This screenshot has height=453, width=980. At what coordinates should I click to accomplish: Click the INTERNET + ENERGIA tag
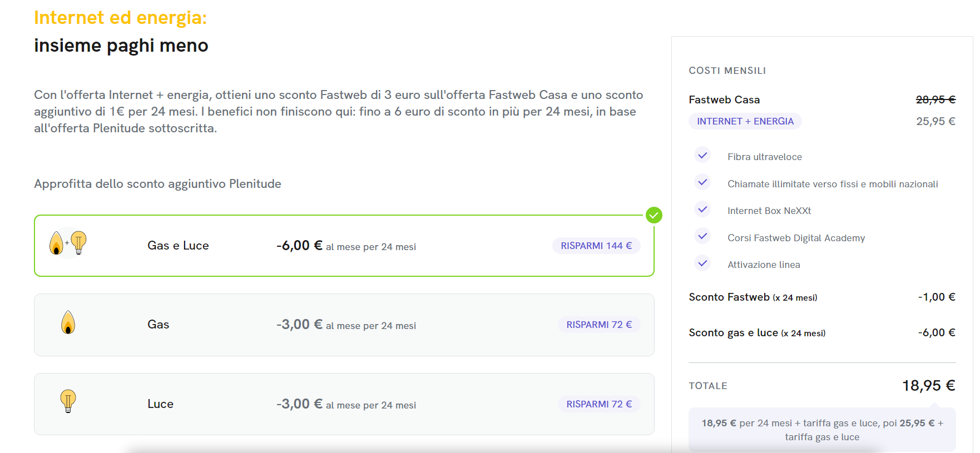click(x=745, y=121)
